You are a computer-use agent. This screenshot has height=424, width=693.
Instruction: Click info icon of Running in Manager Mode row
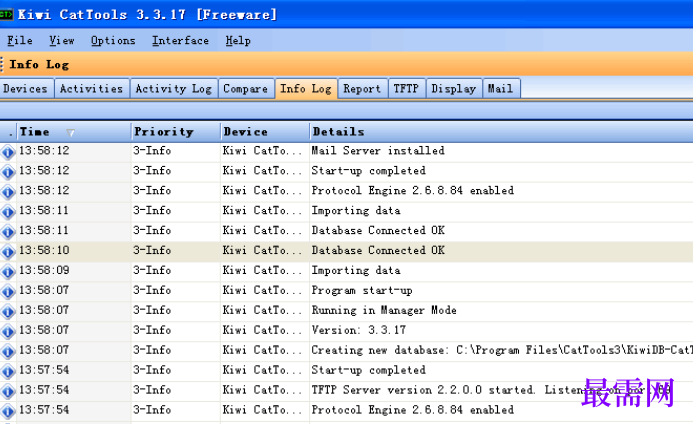click(8, 311)
